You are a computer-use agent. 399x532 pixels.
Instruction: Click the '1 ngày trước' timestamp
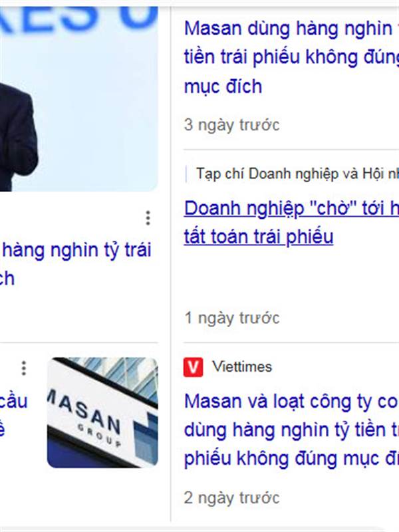pos(231,319)
